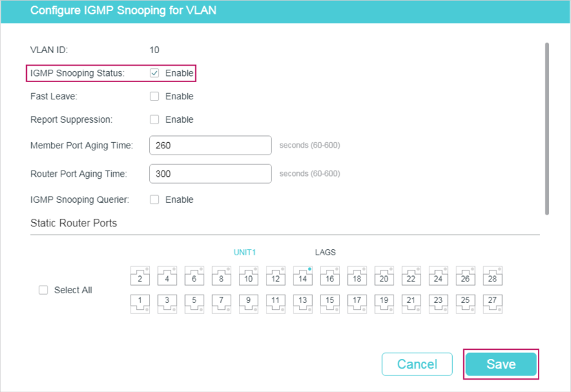Disable the IGMP Snooping Status checkbox
Viewport: 571px width, 392px height.
click(155, 73)
